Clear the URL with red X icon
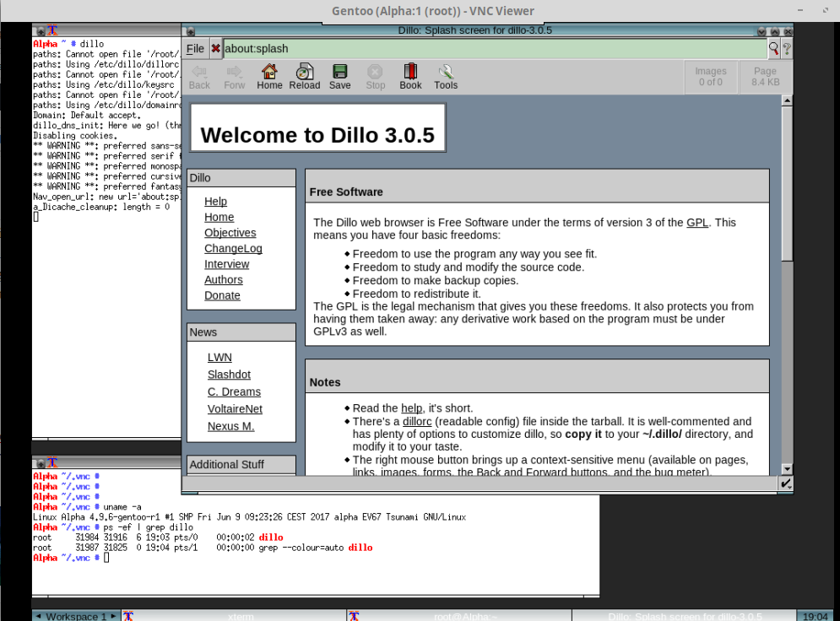This screenshot has height=621, width=840. [x=215, y=49]
